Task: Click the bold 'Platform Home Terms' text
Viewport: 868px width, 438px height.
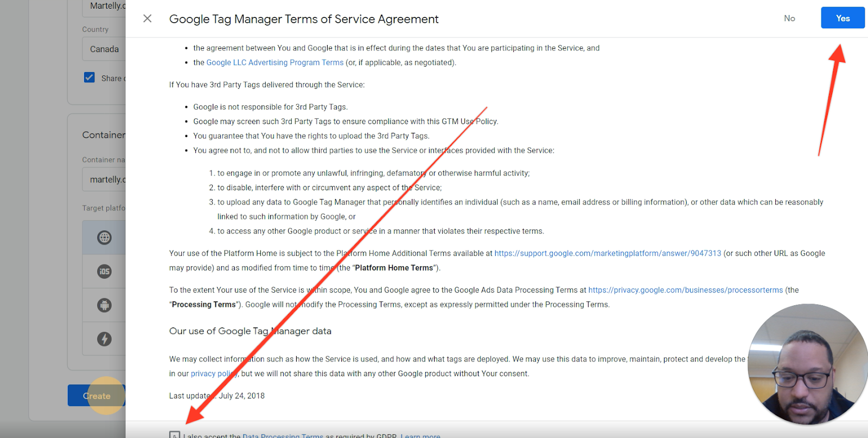Action: (x=394, y=268)
